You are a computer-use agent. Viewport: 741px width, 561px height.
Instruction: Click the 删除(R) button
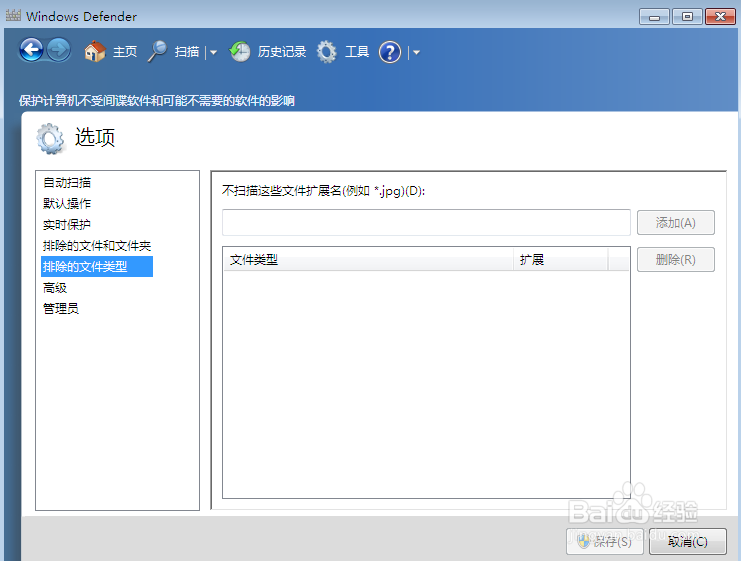tap(676, 259)
